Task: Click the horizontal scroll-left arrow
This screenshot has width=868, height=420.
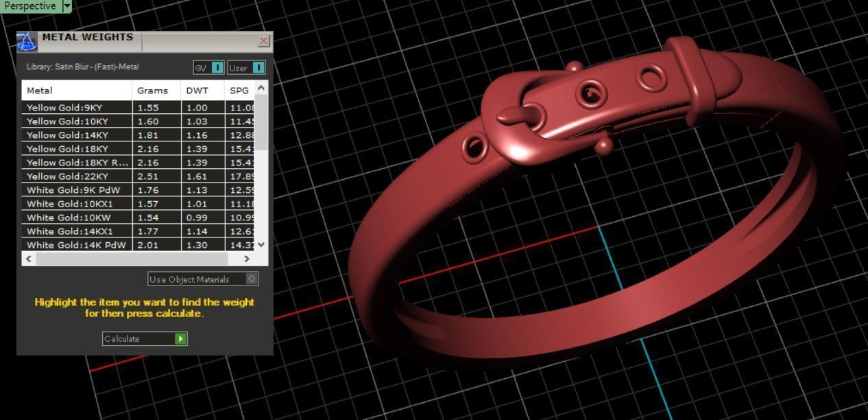Action: click(28, 259)
